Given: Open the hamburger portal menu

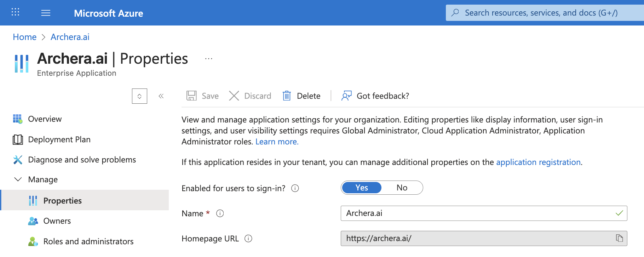Looking at the screenshot, I should click(46, 13).
